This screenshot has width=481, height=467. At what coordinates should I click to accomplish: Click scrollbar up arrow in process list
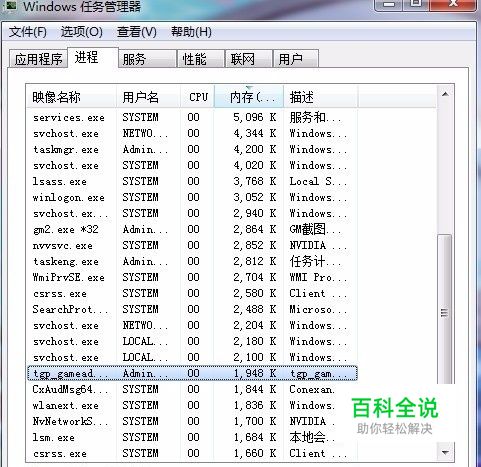pos(445,94)
